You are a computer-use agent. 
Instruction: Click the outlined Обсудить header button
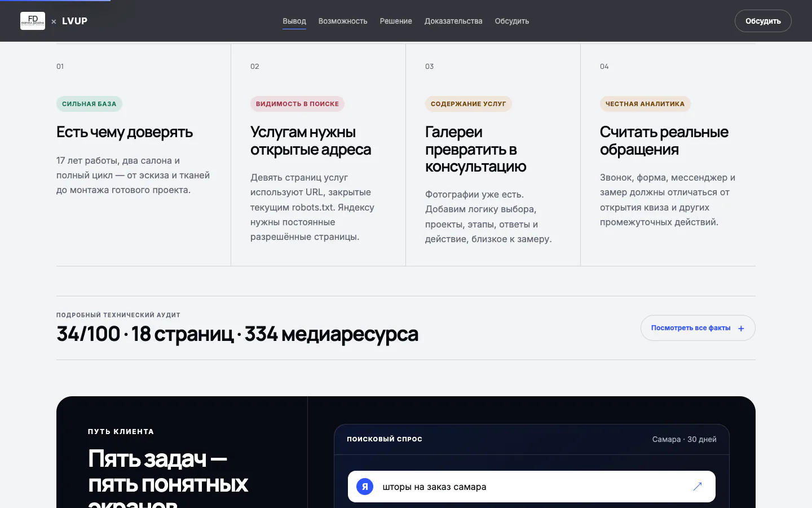tap(763, 21)
